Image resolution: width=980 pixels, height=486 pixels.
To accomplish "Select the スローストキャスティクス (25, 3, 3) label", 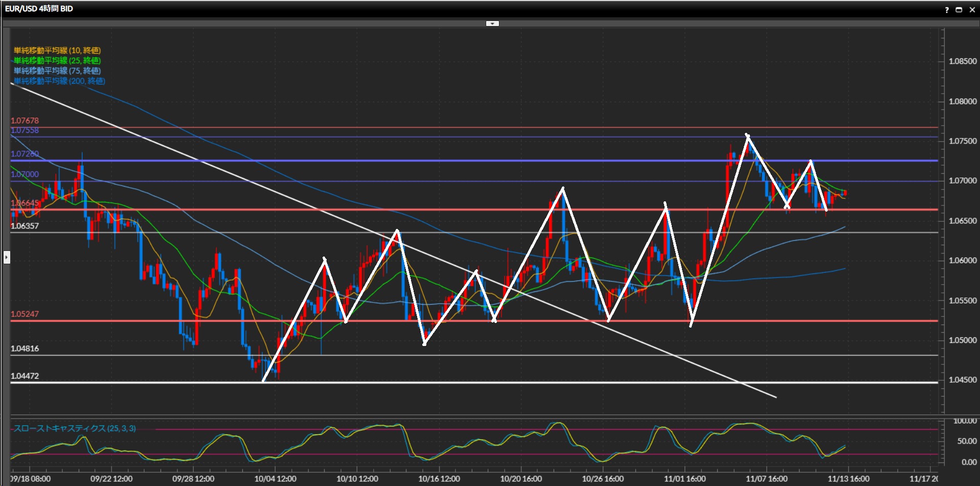I will pos(75,428).
